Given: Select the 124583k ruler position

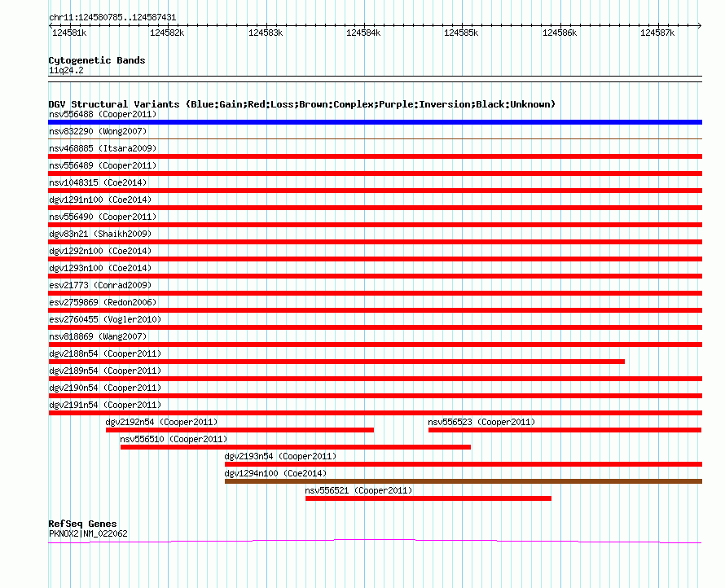Looking at the screenshot, I should point(266,33).
